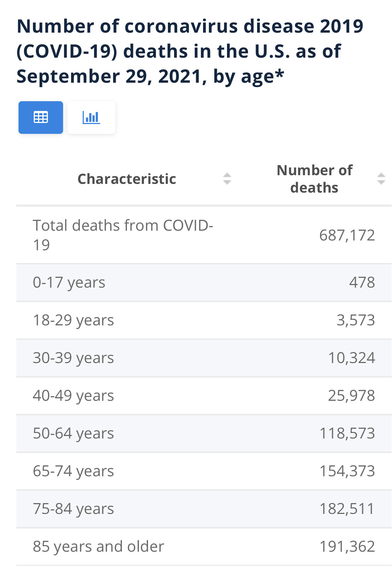
Task: Click the Number of deaths header
Action: 314,179
